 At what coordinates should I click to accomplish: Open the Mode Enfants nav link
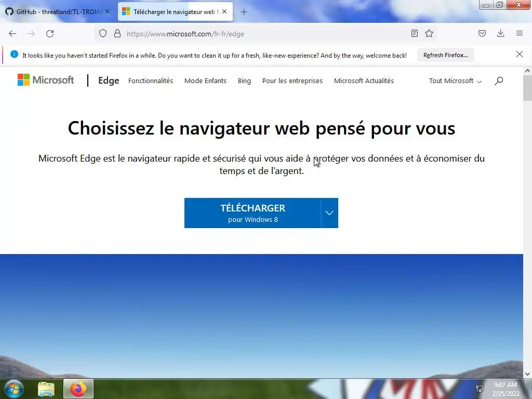(x=205, y=81)
